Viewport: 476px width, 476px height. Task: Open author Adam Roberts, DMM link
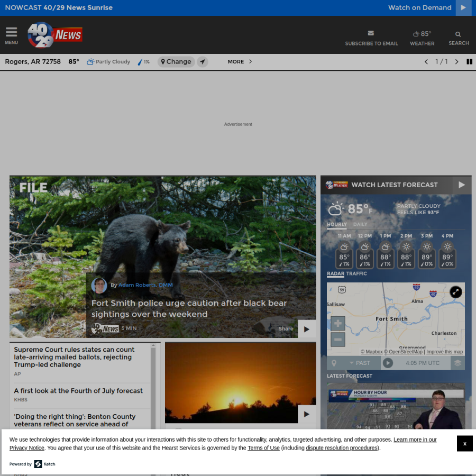click(x=145, y=285)
